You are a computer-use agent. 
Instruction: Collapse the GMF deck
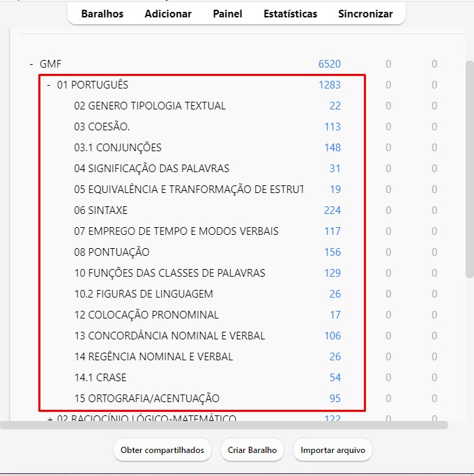coord(31,64)
